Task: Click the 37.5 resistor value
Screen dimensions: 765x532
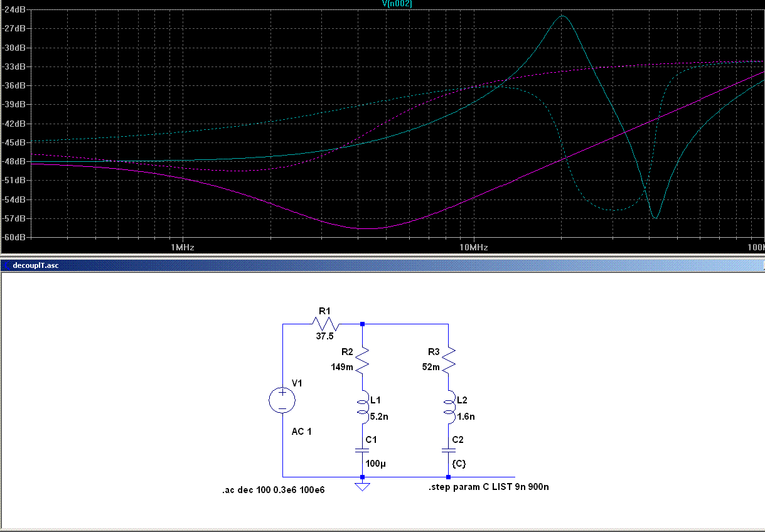Action: click(324, 337)
